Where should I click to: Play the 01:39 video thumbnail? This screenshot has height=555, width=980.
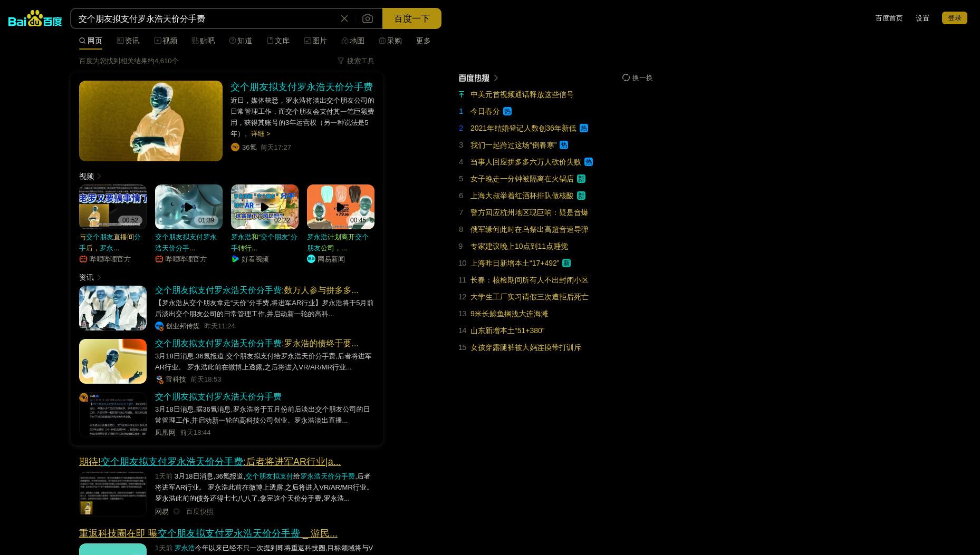[x=189, y=207]
